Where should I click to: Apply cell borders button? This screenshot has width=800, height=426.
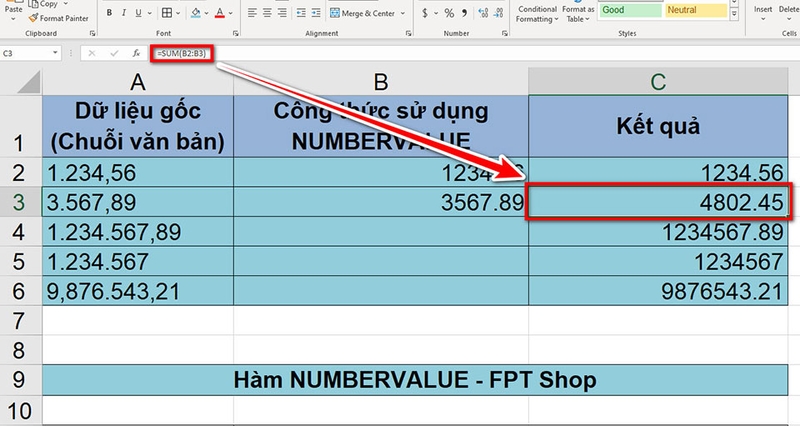click(x=167, y=13)
